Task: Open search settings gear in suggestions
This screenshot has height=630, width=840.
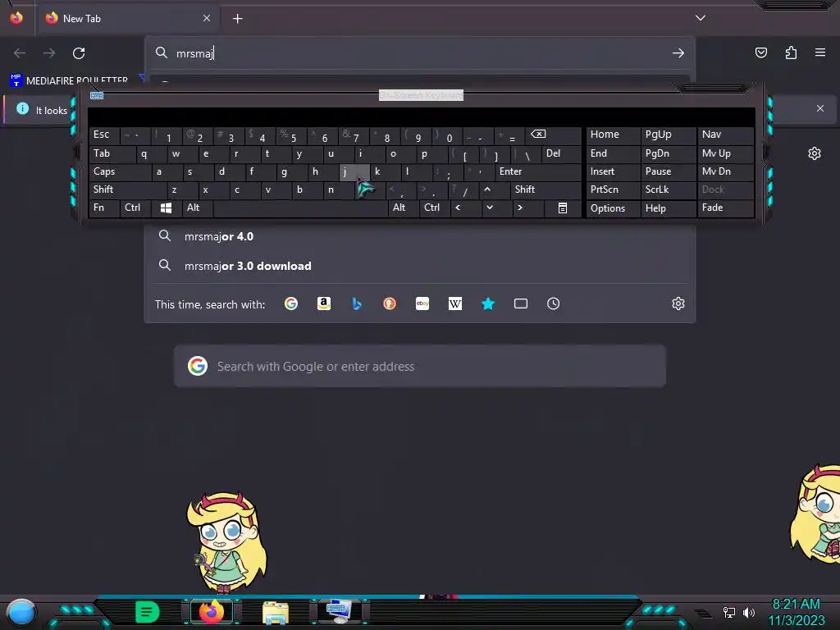Action: coord(678,304)
